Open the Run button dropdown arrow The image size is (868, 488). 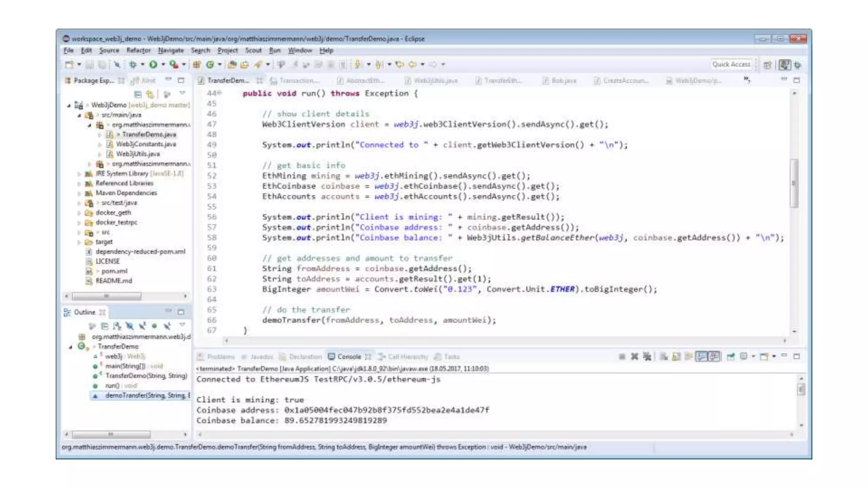pyautogui.click(x=163, y=64)
